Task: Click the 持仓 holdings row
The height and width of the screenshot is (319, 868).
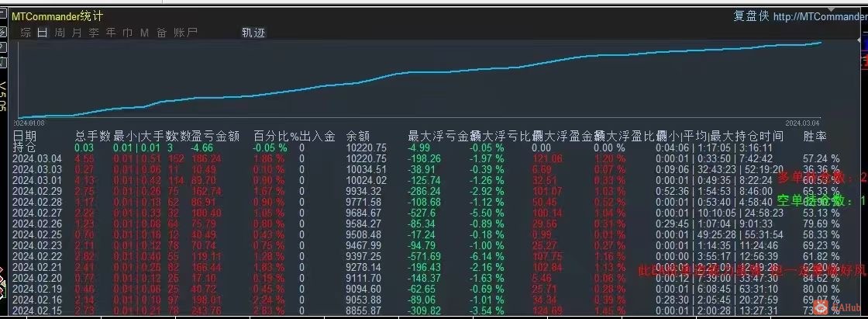Action: (426, 148)
